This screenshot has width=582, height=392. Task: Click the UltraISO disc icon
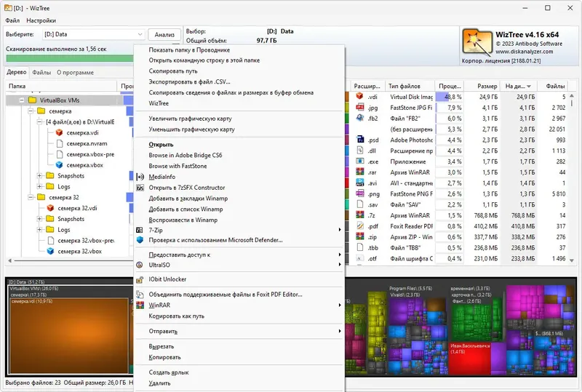click(x=140, y=265)
